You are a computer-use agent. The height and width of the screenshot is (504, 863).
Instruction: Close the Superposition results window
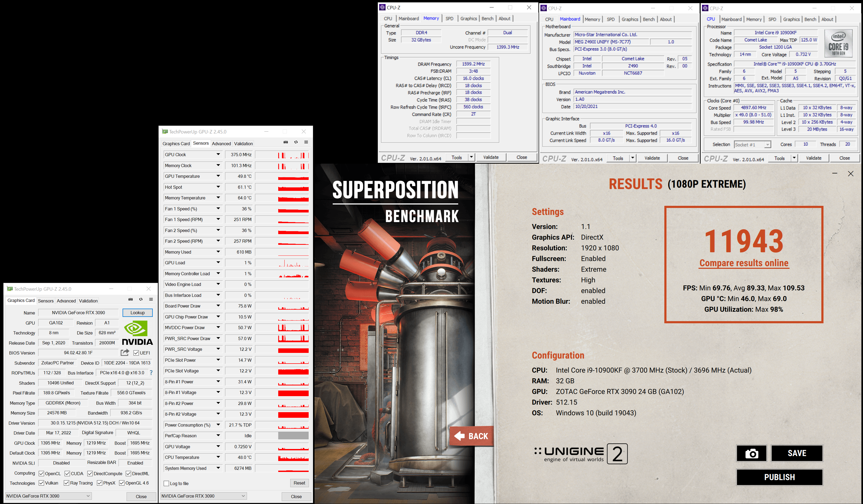coord(851,174)
